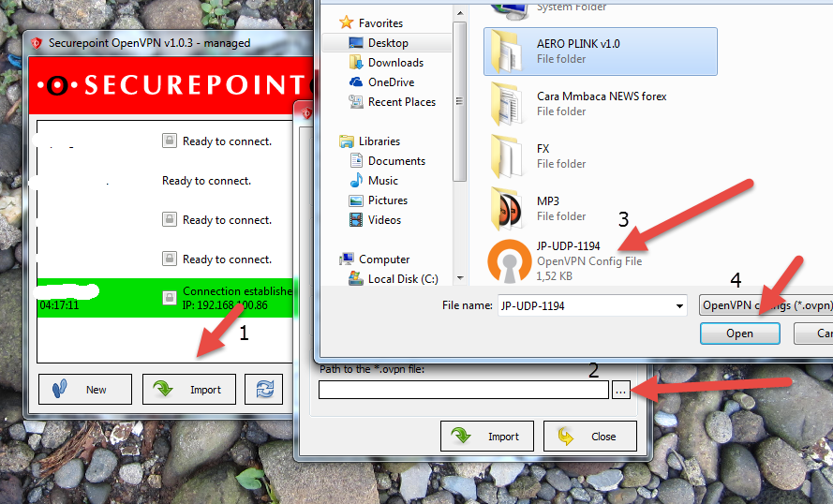This screenshot has height=504, width=833.
Task: Open the File name dropdown arrow
Action: tap(679, 306)
